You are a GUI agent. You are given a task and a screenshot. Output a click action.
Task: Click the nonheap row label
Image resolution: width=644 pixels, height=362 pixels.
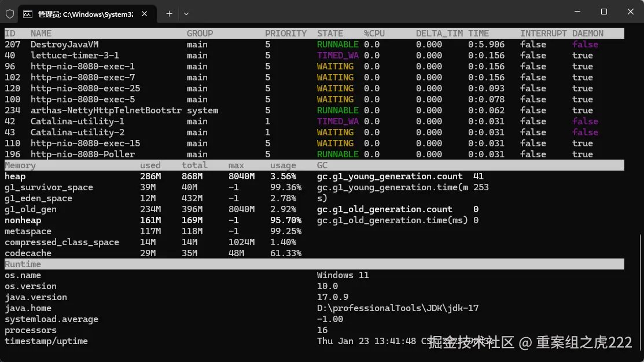23,220
